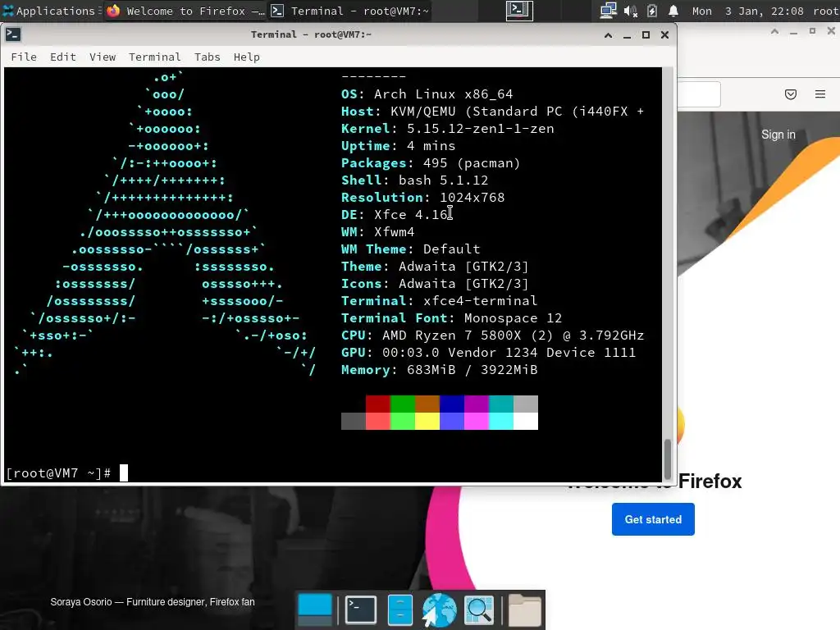
Task: Click the terminal icon in the window title bar
Action: tap(13, 34)
